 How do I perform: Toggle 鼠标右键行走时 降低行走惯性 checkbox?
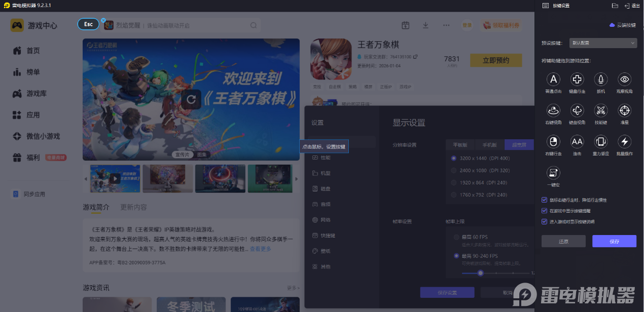(545, 200)
